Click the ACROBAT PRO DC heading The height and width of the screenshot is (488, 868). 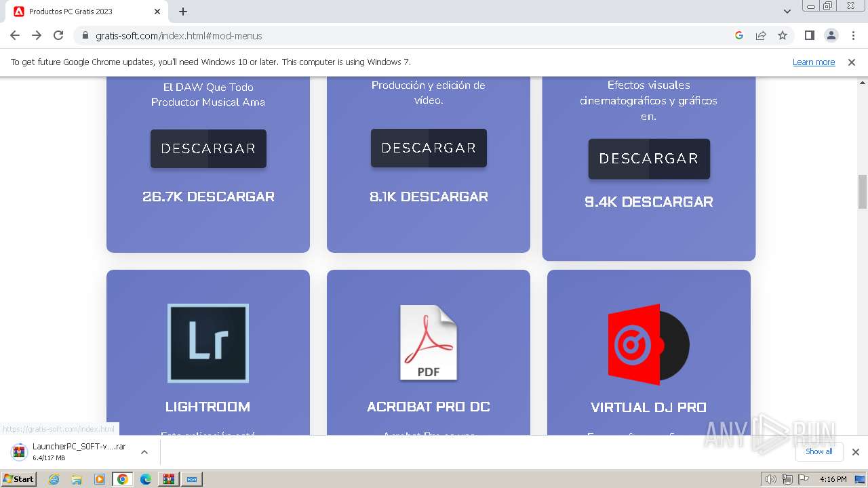click(429, 407)
